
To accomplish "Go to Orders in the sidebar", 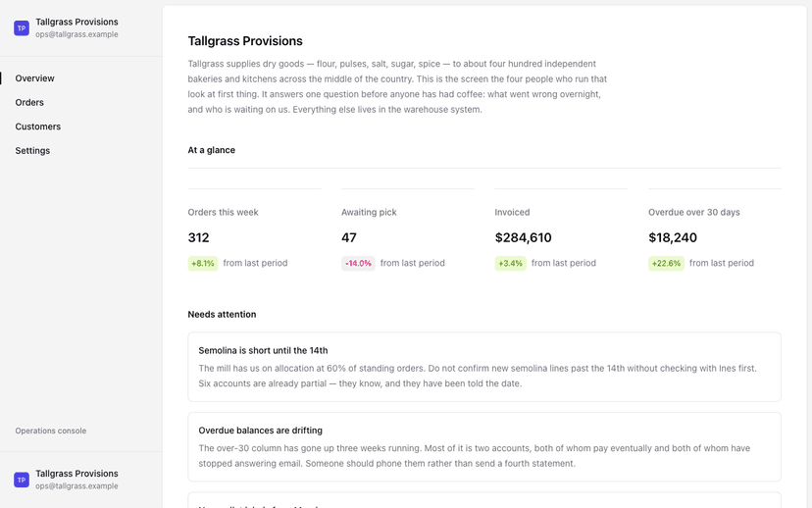I will click(29, 103).
